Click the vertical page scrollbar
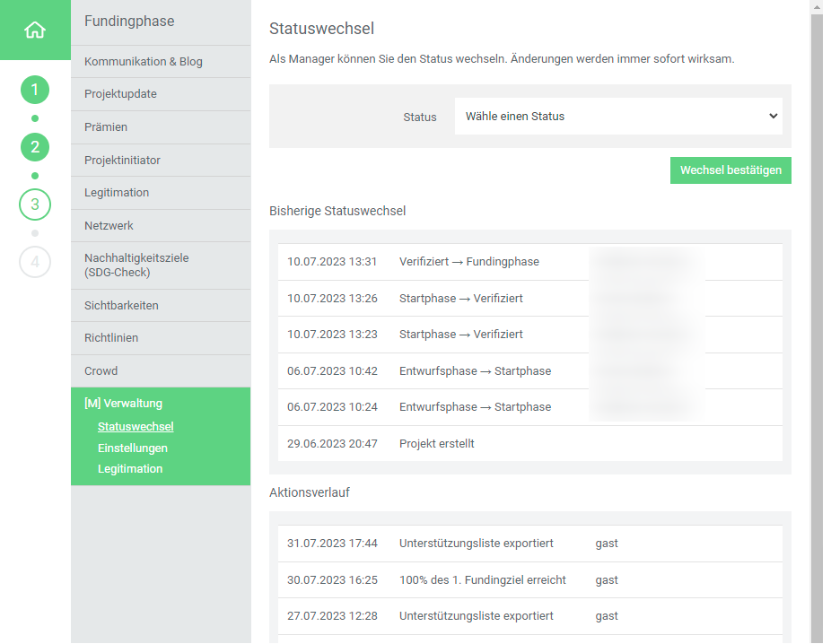This screenshot has height=644, width=831. pos(817,323)
